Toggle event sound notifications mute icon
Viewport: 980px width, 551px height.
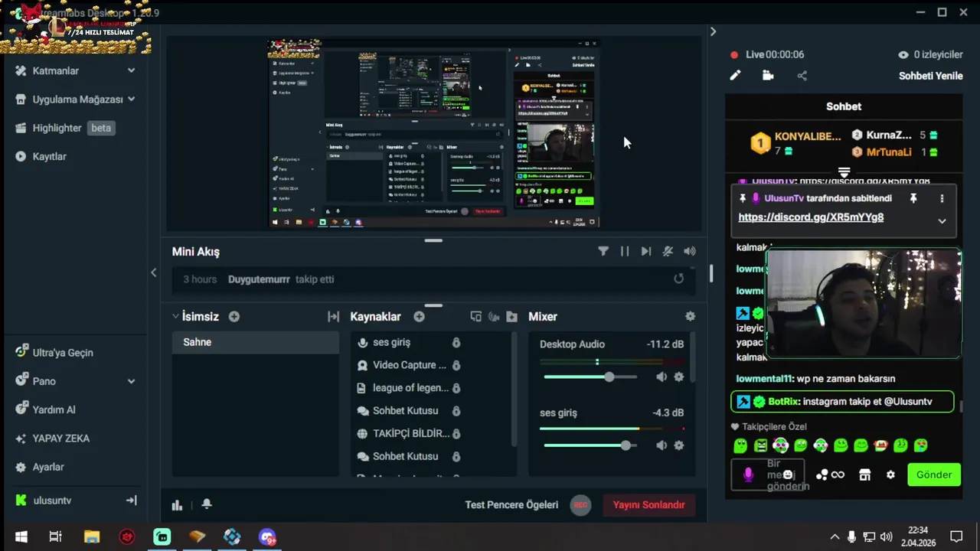click(668, 251)
